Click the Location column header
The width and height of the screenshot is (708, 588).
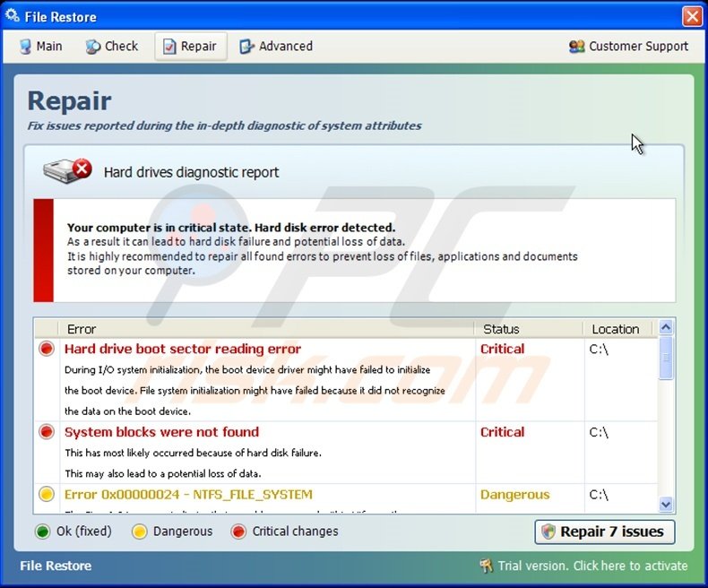(x=618, y=329)
